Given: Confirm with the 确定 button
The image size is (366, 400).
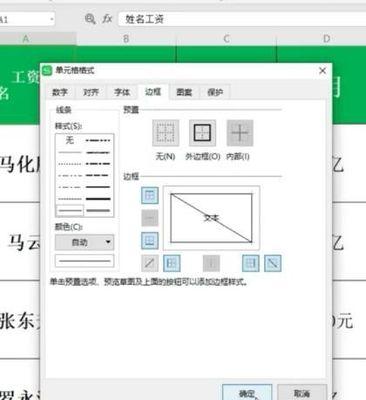Looking at the screenshot, I should 247,393.
